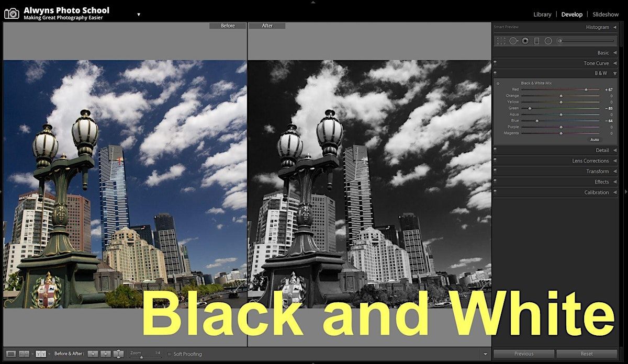Activate the Spot Removal tool
628x364 pixels.
tap(513, 41)
